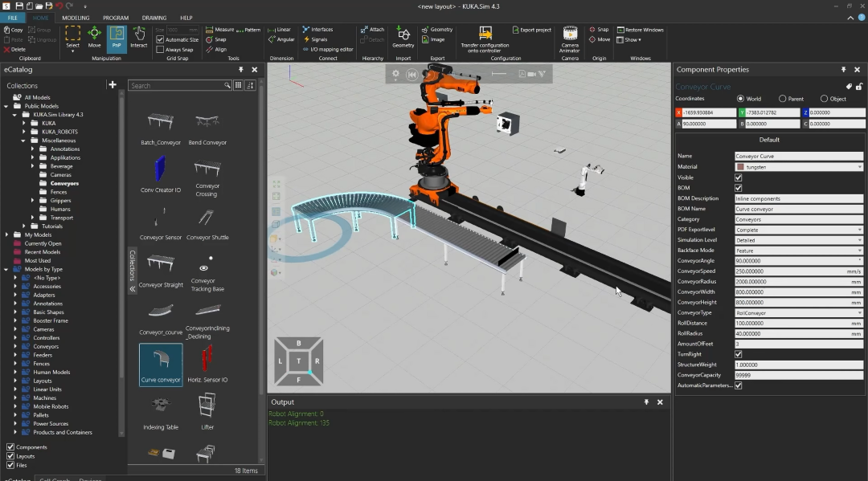
Task: Click Copy in Clipboard group
Action: pos(14,29)
